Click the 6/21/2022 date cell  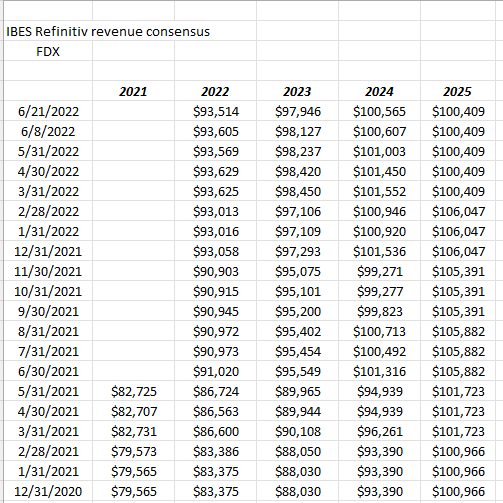(48, 111)
